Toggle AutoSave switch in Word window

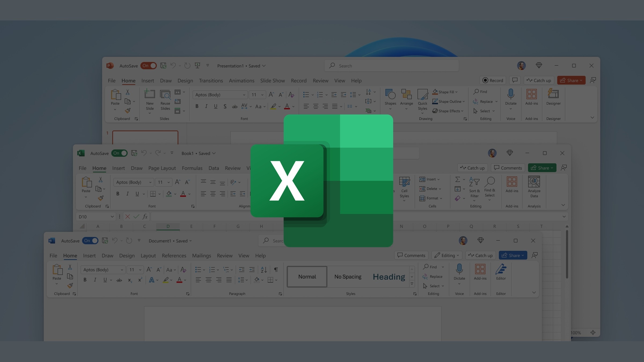click(90, 241)
